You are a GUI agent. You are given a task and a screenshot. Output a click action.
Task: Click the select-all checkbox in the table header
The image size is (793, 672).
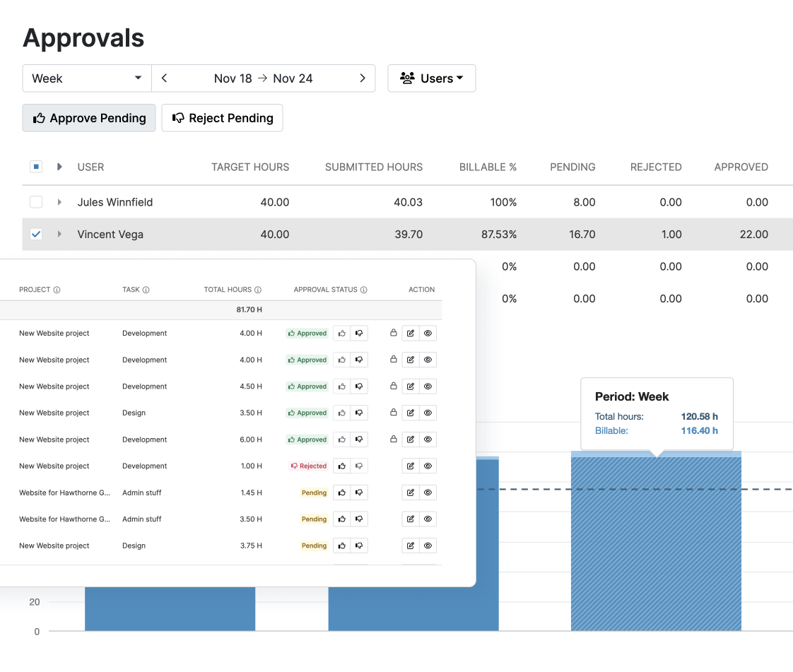pyautogui.click(x=36, y=166)
